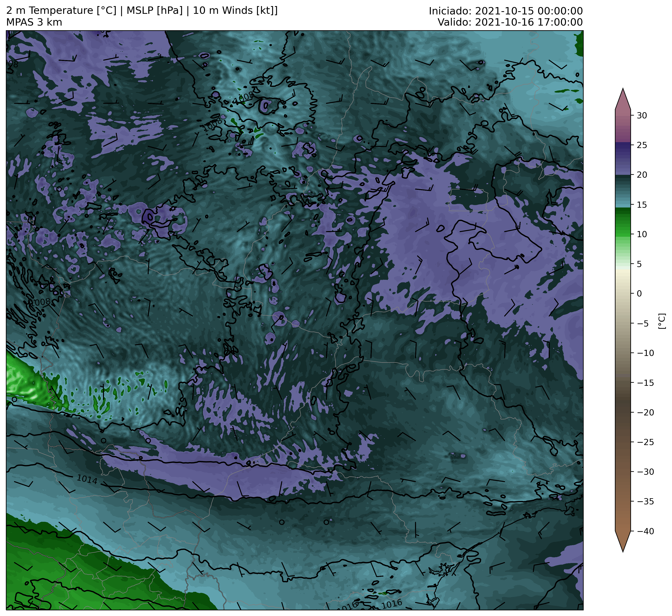Click the colorbar tick label −30
The width and height of the screenshot is (672, 616).
point(645,472)
